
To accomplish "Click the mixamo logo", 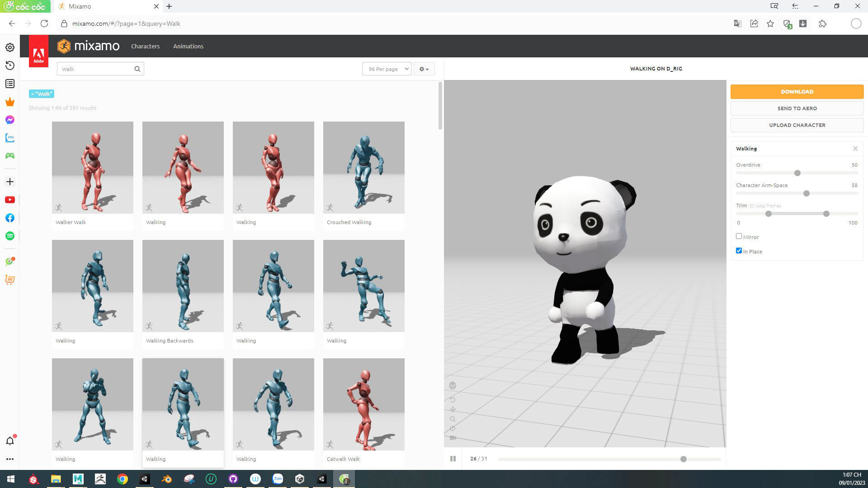I will pyautogui.click(x=89, y=46).
